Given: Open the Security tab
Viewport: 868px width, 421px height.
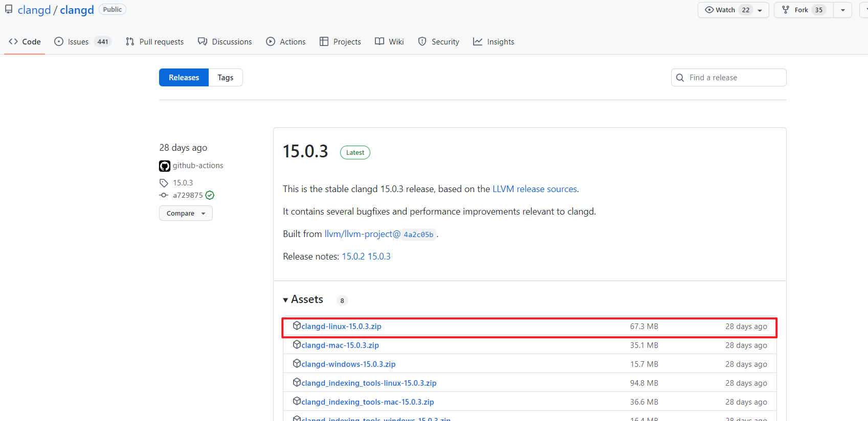Looking at the screenshot, I should click(438, 42).
